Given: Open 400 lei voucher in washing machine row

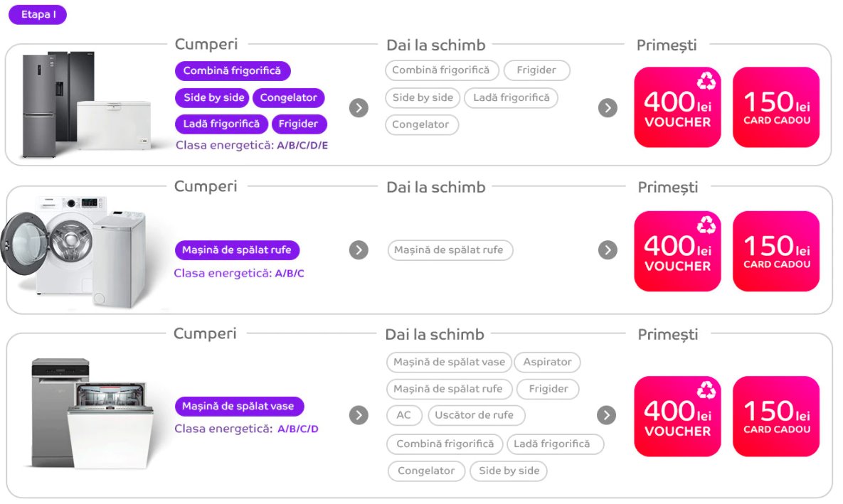Looking at the screenshot, I should tap(677, 251).
